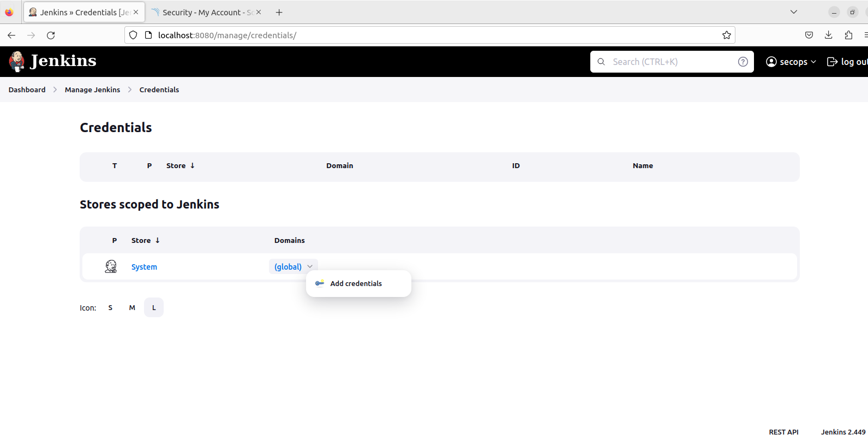Click the Name column header
Screen dimensions: 868x446
click(x=643, y=165)
